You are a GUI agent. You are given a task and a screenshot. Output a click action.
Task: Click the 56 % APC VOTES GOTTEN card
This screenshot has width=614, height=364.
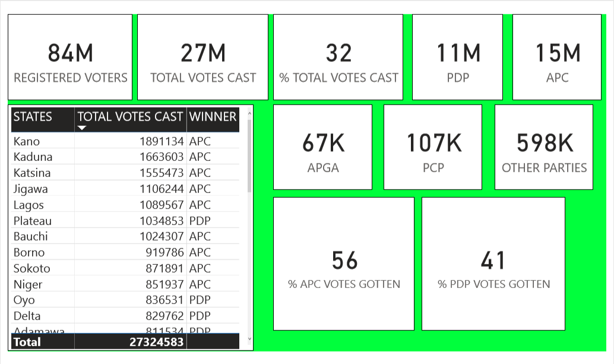[344, 264]
